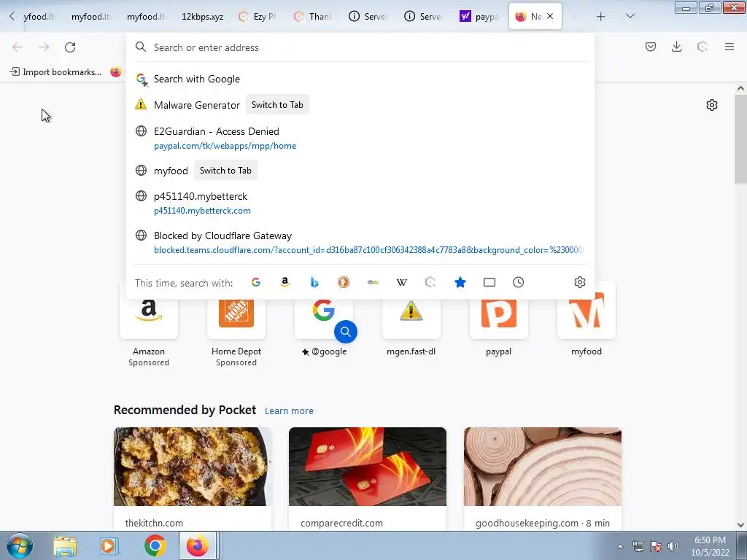Show hidden system tray icons arrow

[x=620, y=546]
